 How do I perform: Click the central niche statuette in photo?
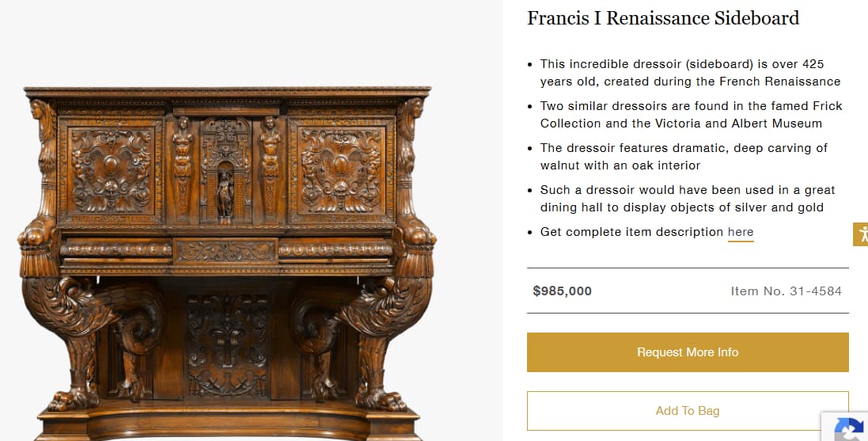click(x=226, y=192)
